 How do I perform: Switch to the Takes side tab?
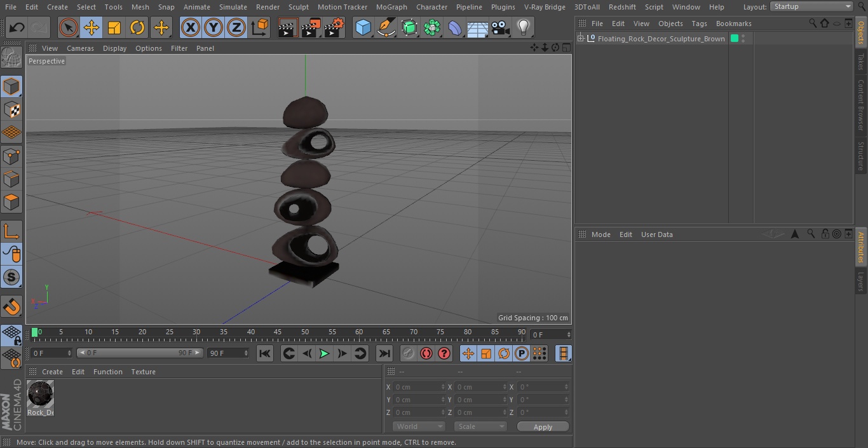pos(861,62)
